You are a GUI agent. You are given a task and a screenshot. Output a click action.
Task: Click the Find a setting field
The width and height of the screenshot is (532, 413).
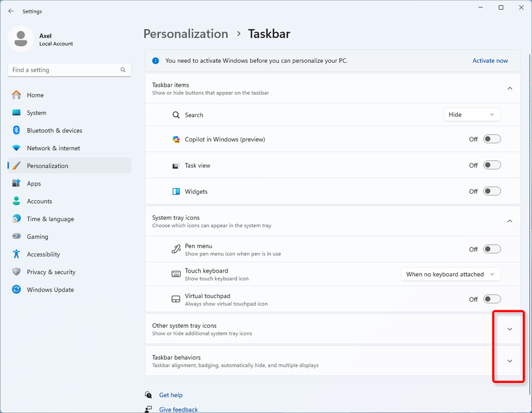tap(69, 70)
